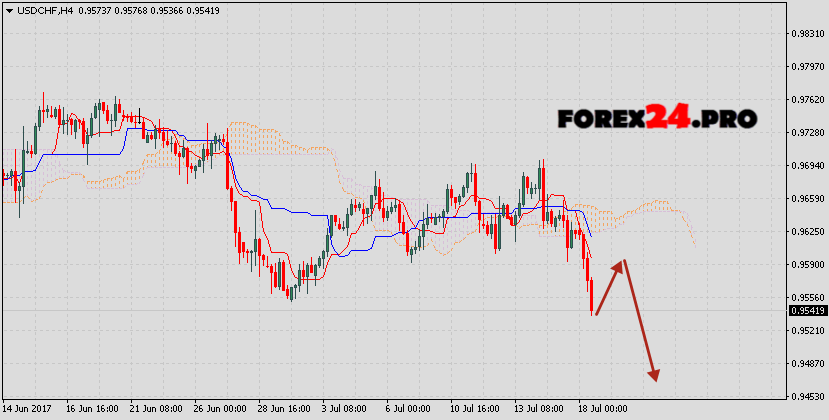Image resolution: width=829 pixels, height=420 pixels.
Task: Click the 0.98310 price axis label
Action: pos(806,33)
